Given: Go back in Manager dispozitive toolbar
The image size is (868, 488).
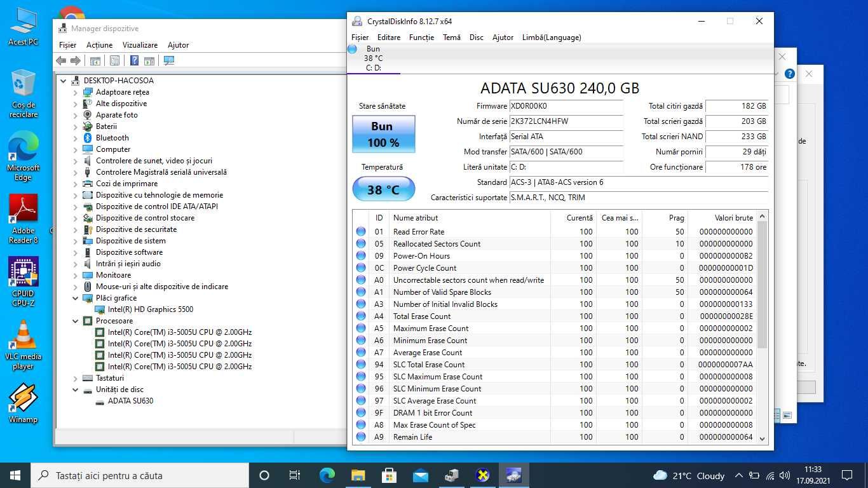Looking at the screenshot, I should [61, 60].
